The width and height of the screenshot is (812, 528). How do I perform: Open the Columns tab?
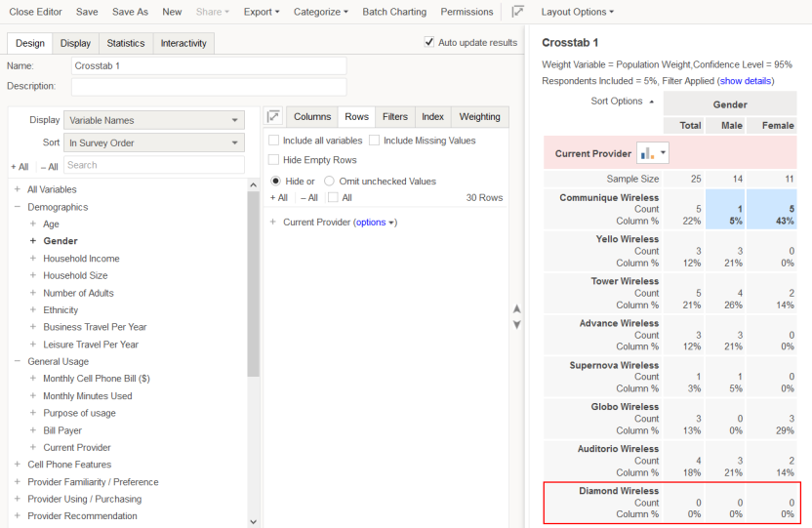(x=312, y=116)
